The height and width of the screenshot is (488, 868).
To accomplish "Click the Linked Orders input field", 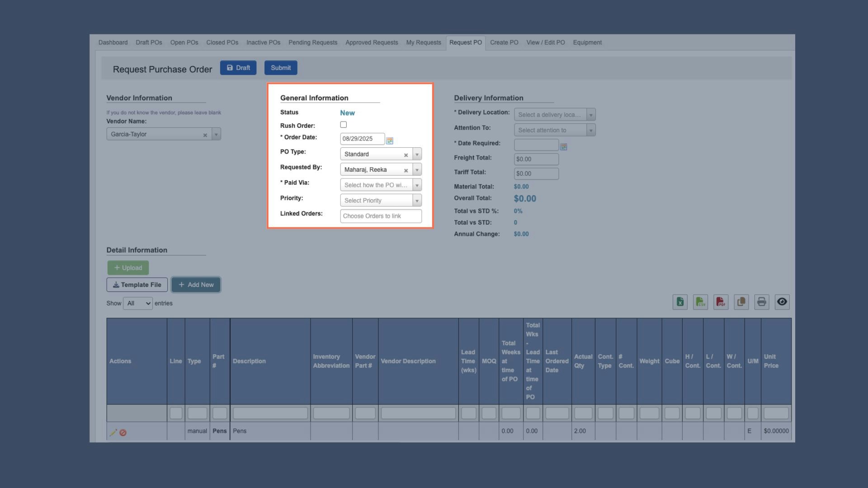I will [381, 216].
